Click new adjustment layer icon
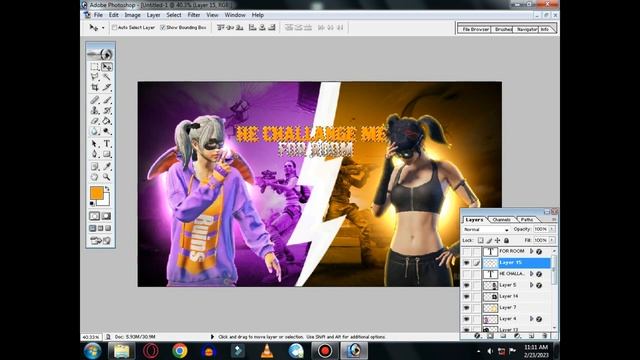This screenshot has height=360, width=640. (x=517, y=336)
